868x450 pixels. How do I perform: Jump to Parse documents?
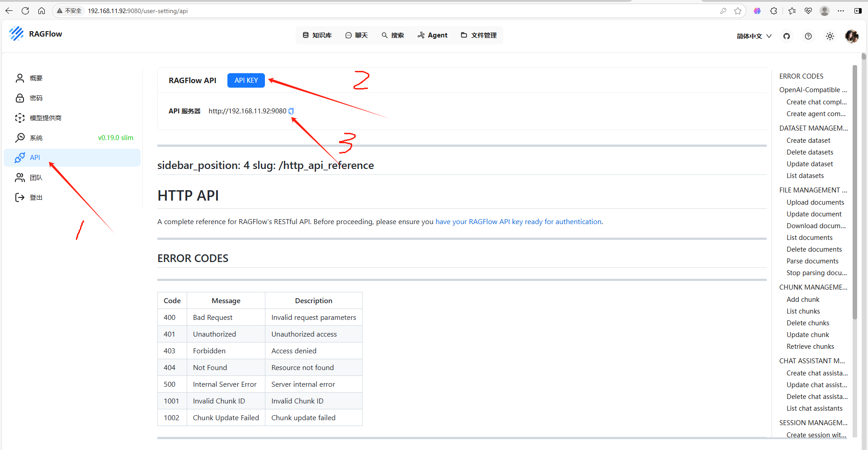click(x=812, y=261)
